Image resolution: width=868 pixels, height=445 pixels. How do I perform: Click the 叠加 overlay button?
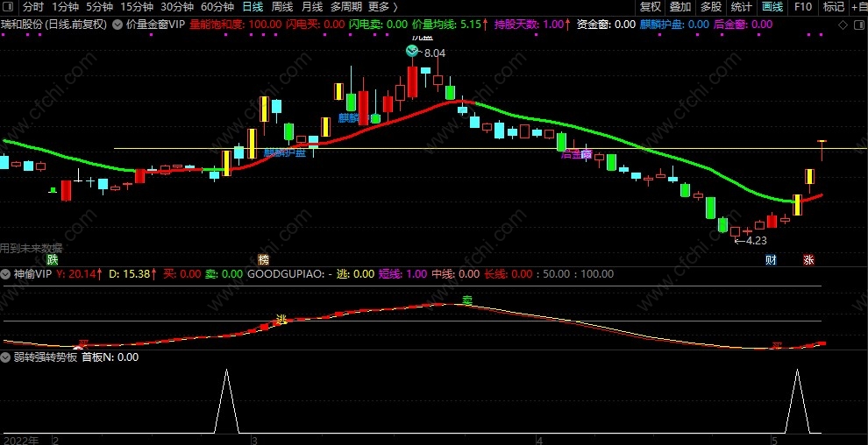tap(680, 7)
